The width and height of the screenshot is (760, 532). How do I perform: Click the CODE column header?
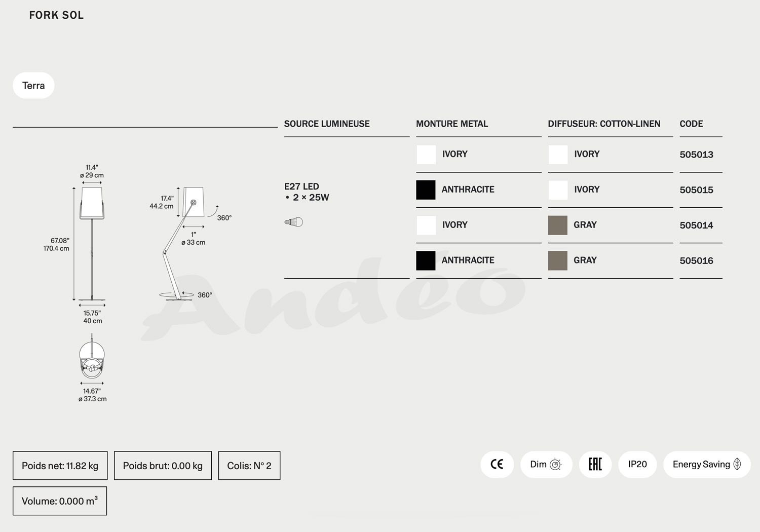[691, 124]
